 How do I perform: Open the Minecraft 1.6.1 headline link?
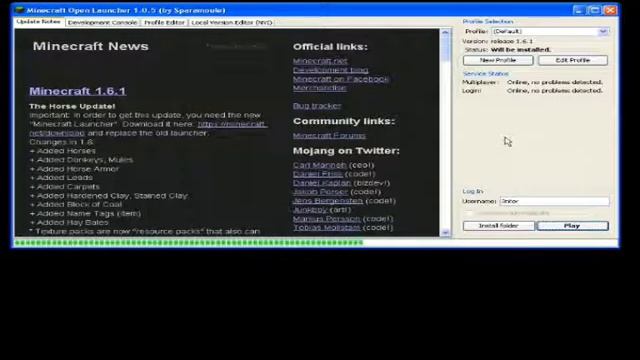pyautogui.click(x=78, y=91)
